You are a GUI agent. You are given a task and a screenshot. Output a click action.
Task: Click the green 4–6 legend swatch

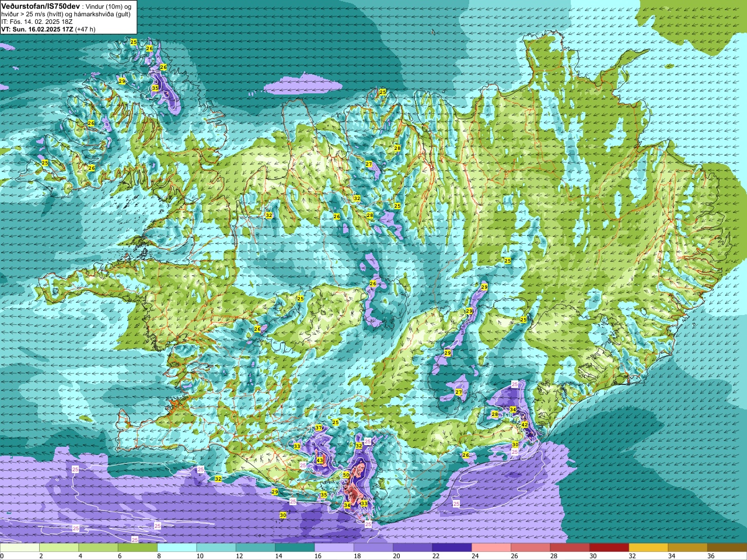98,548
